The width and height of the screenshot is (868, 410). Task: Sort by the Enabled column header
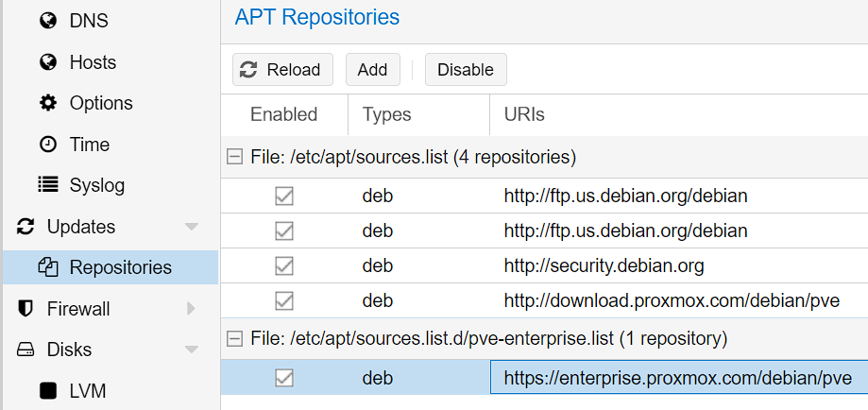coord(284,114)
